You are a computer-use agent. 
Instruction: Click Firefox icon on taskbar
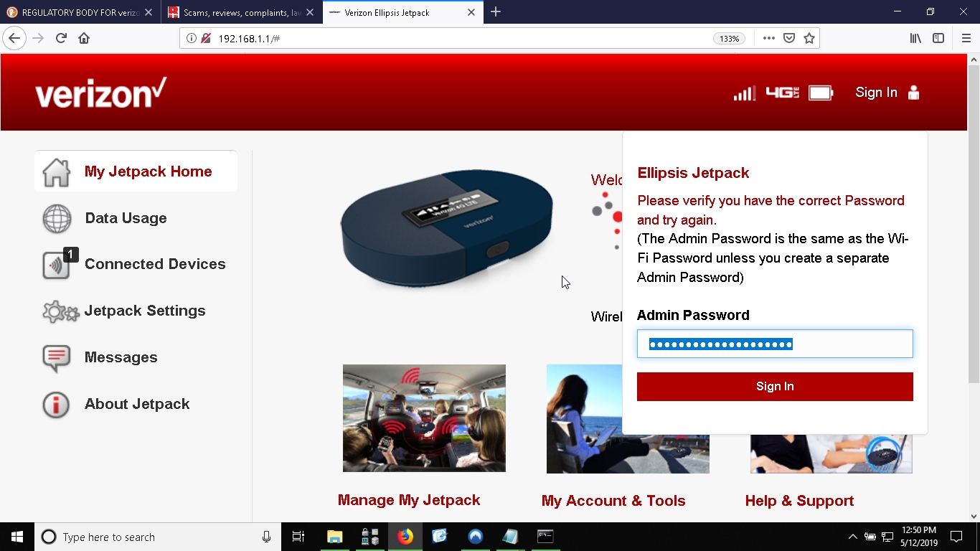(x=405, y=537)
